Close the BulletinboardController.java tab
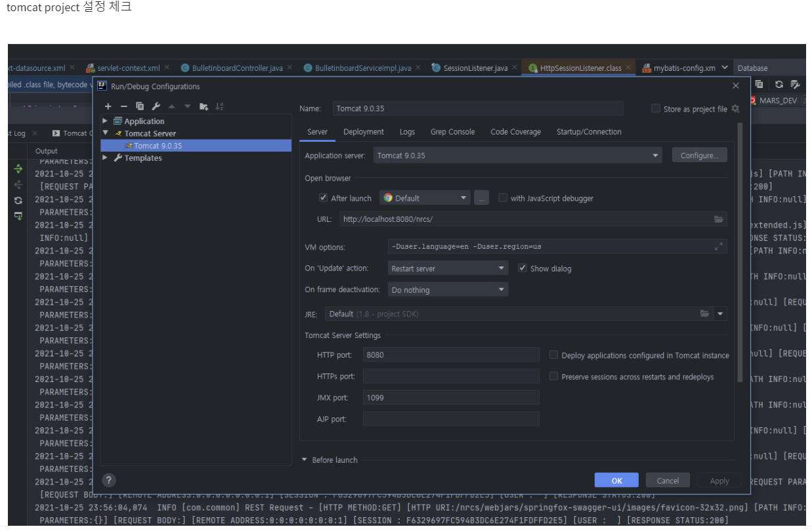The height and width of the screenshot is (531, 812). (289, 67)
